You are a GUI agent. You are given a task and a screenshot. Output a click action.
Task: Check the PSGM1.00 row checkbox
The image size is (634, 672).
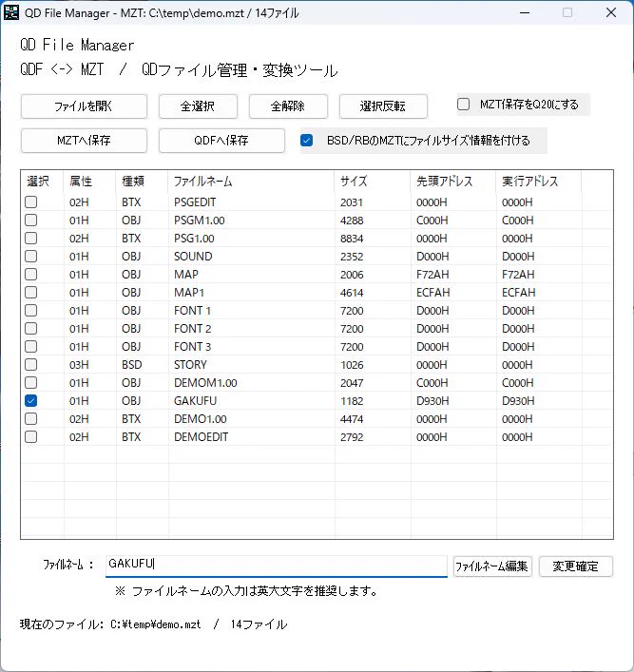click(x=30, y=220)
